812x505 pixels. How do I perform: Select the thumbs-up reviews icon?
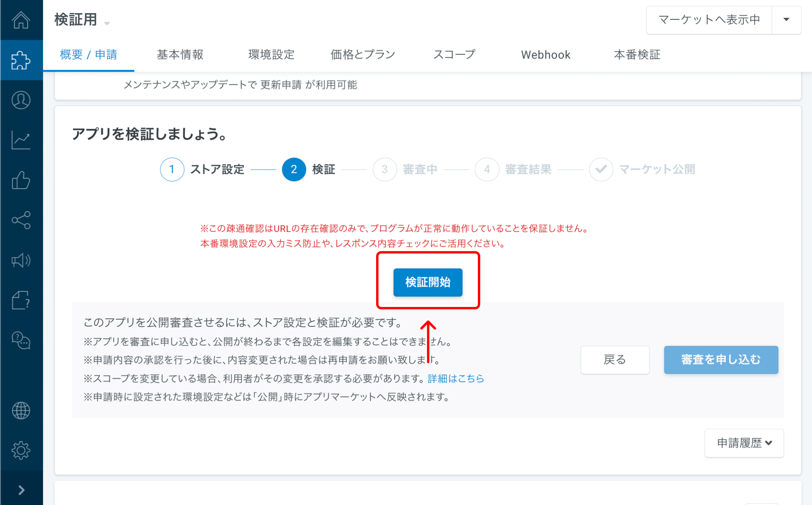[21, 181]
